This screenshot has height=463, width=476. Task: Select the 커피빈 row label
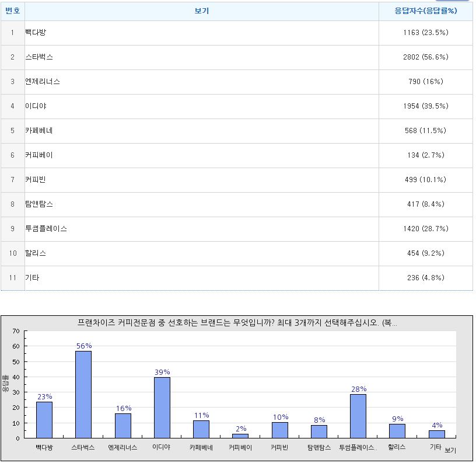[x=35, y=180]
